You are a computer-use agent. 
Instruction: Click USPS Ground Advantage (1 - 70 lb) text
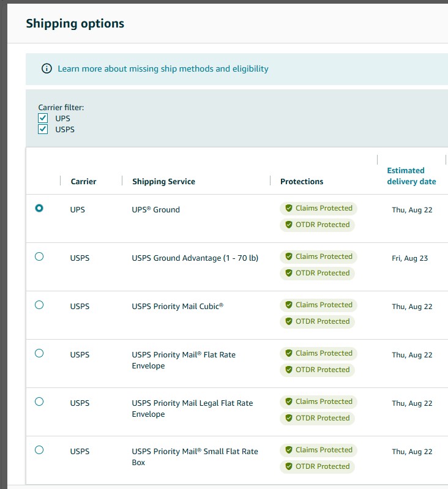point(195,258)
